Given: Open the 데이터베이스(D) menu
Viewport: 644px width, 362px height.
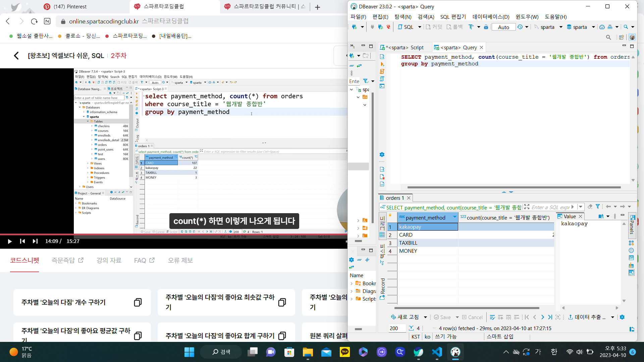Looking at the screenshot, I should 491,17.
